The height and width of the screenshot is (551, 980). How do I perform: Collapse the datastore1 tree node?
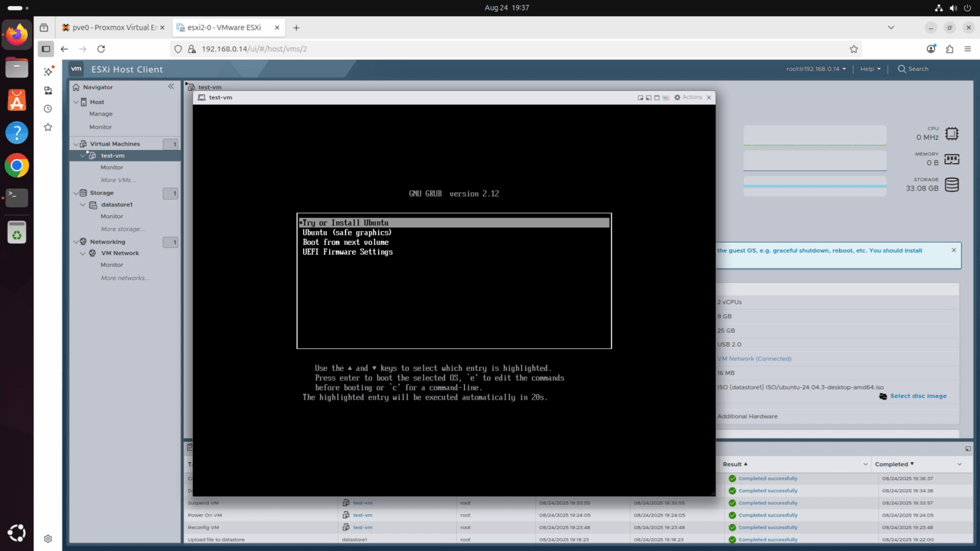[x=83, y=205]
